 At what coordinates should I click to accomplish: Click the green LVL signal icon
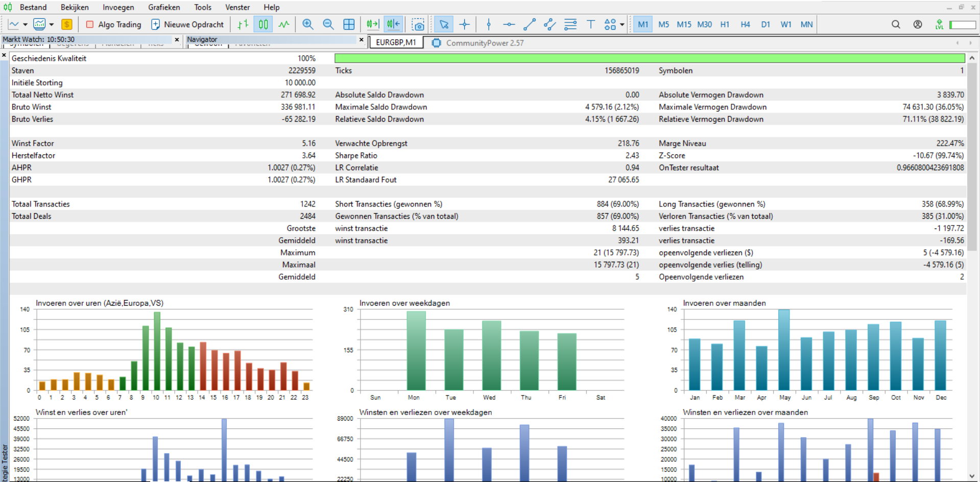tap(939, 24)
